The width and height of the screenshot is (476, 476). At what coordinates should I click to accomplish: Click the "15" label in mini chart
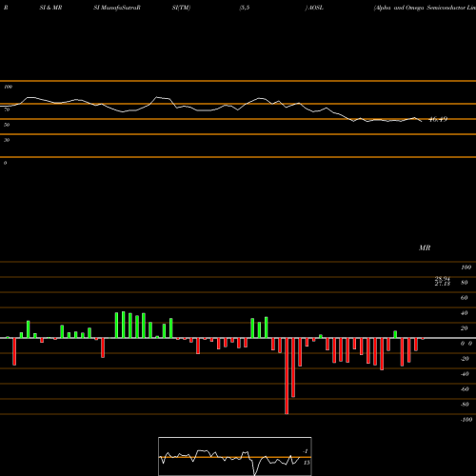pyautogui.click(x=307, y=463)
